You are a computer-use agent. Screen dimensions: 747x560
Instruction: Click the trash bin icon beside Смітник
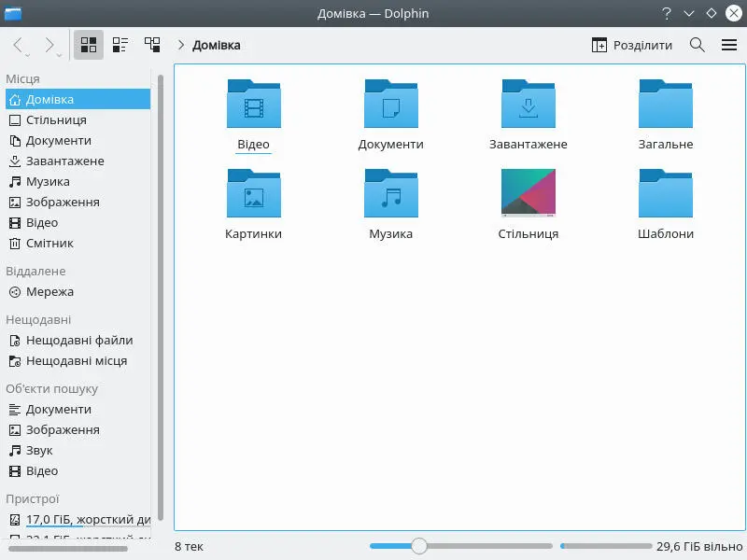15,244
